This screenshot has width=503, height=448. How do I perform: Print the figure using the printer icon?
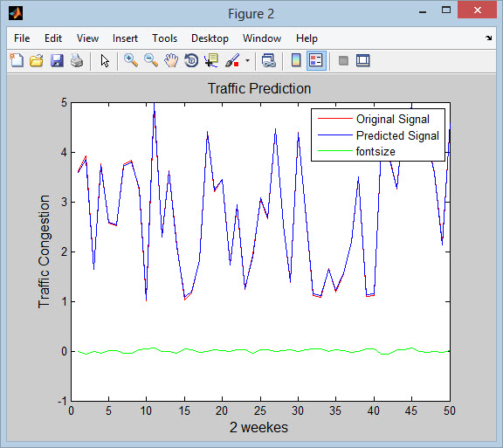[77, 60]
